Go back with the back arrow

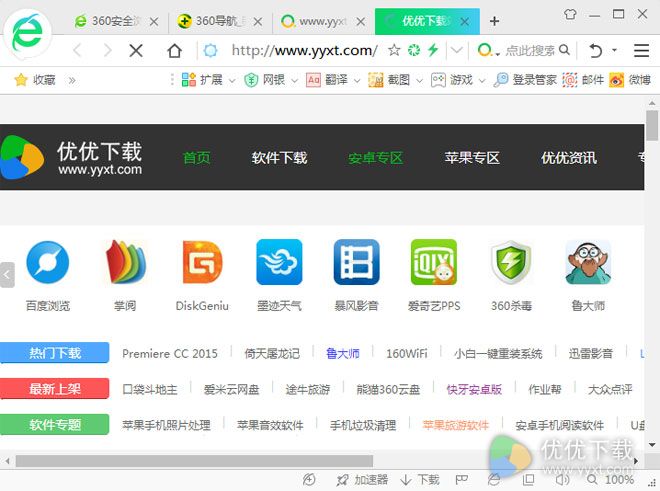coord(77,51)
